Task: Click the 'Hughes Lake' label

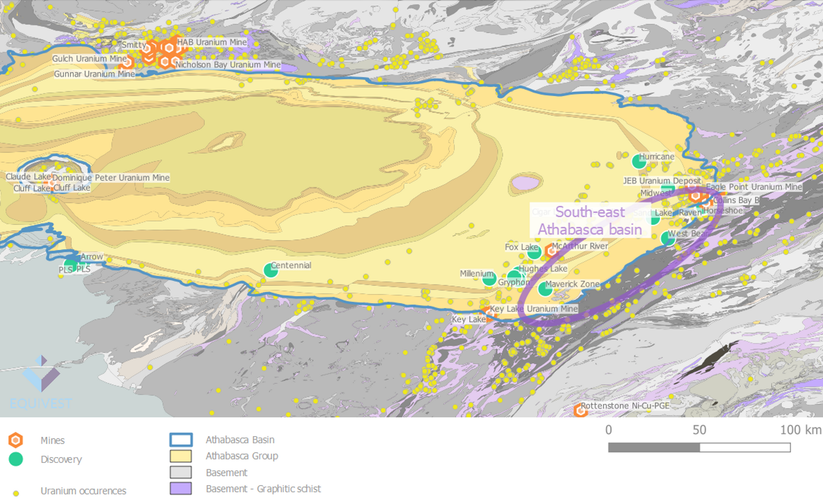Action: pos(543,269)
